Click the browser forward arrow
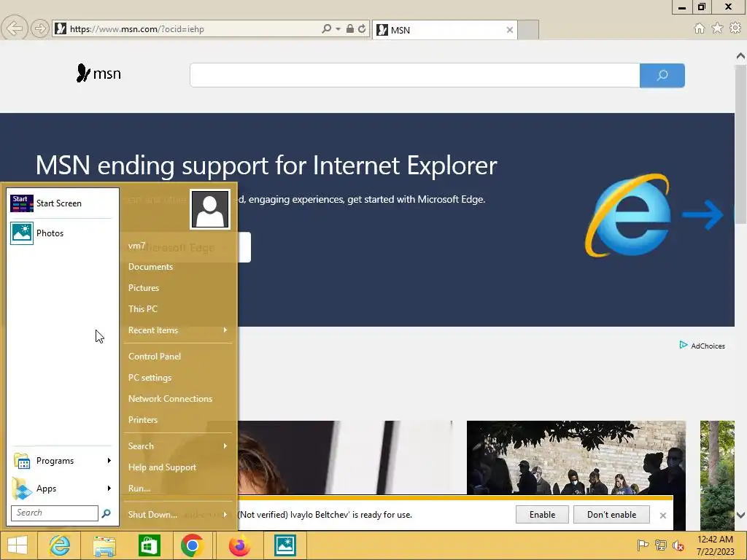Image resolution: width=747 pixels, height=560 pixels. coord(40,28)
